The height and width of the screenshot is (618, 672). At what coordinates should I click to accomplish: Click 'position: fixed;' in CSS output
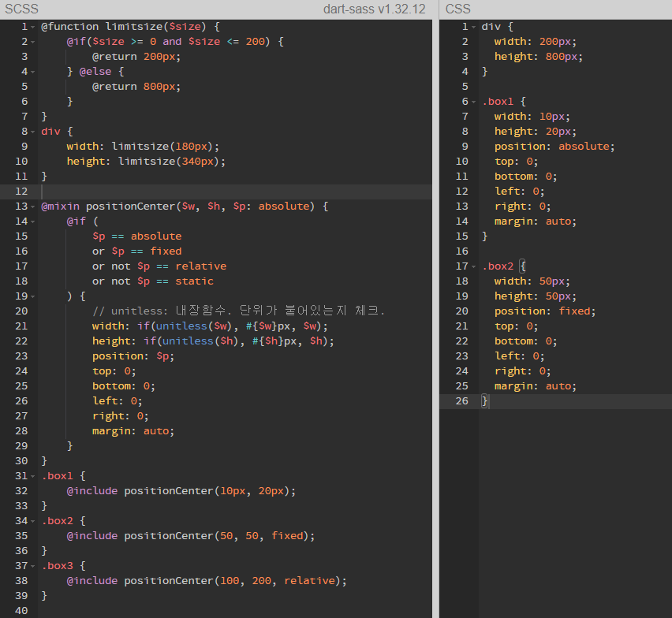[x=545, y=311]
